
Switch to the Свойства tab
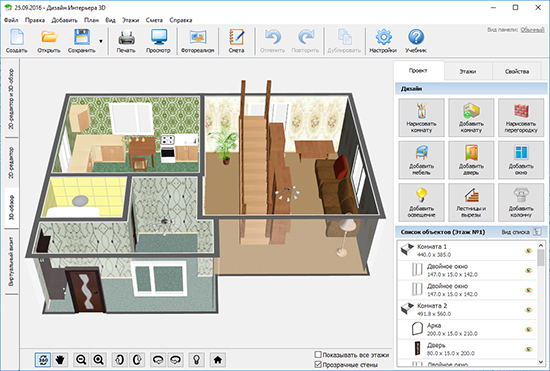coord(517,71)
